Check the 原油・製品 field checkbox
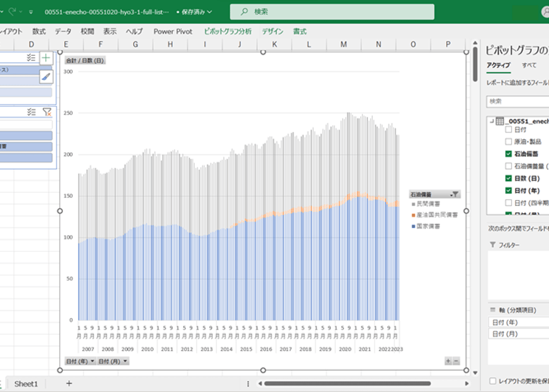Screen dimensions: 549x392 click(x=509, y=141)
